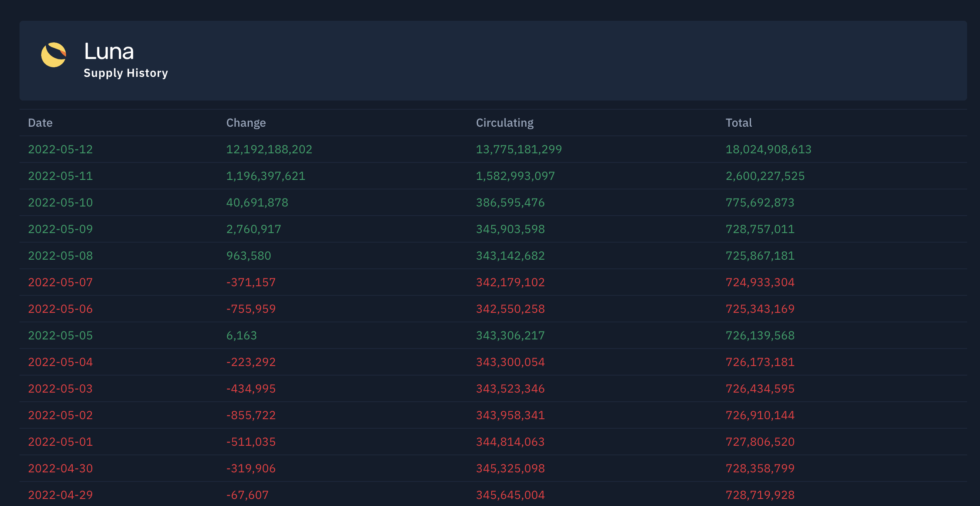
Task: Click change value -511,035
Action: (251, 442)
